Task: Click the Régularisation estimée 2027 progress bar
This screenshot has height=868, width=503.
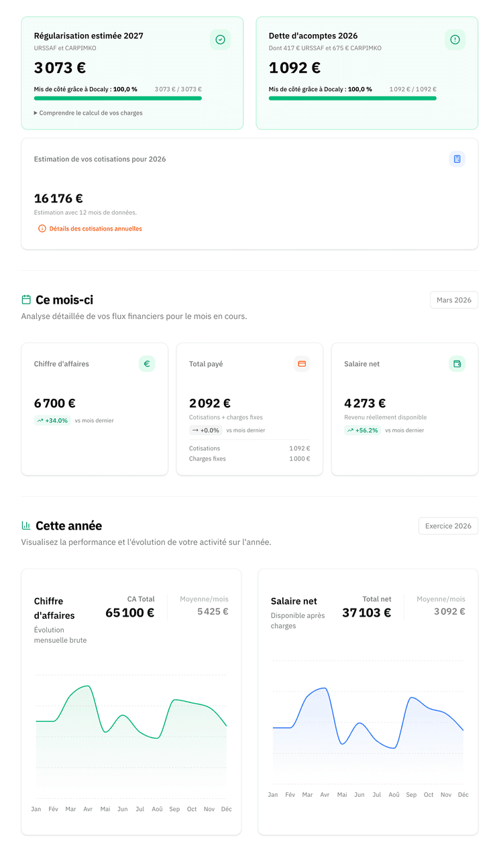Action: pyautogui.click(x=118, y=98)
